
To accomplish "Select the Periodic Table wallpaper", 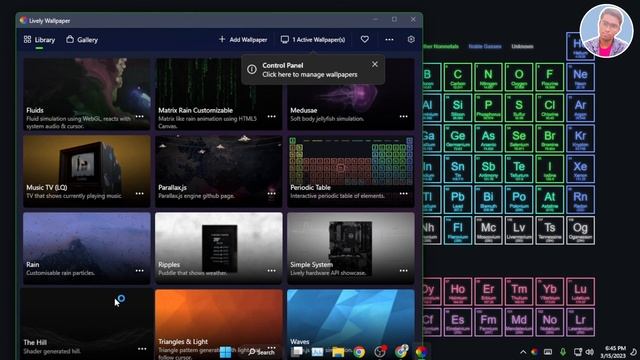I will point(351,171).
